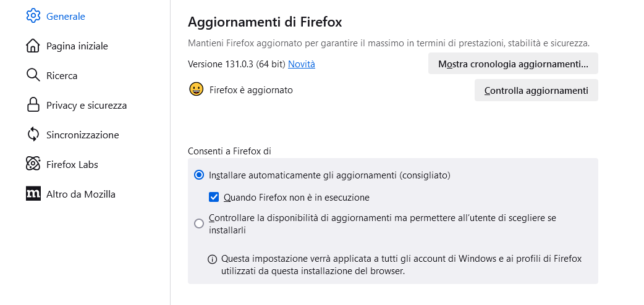Viewport: 644px width, 305px height.
Task: Switch to the Ricerca settings page
Action: pos(62,75)
